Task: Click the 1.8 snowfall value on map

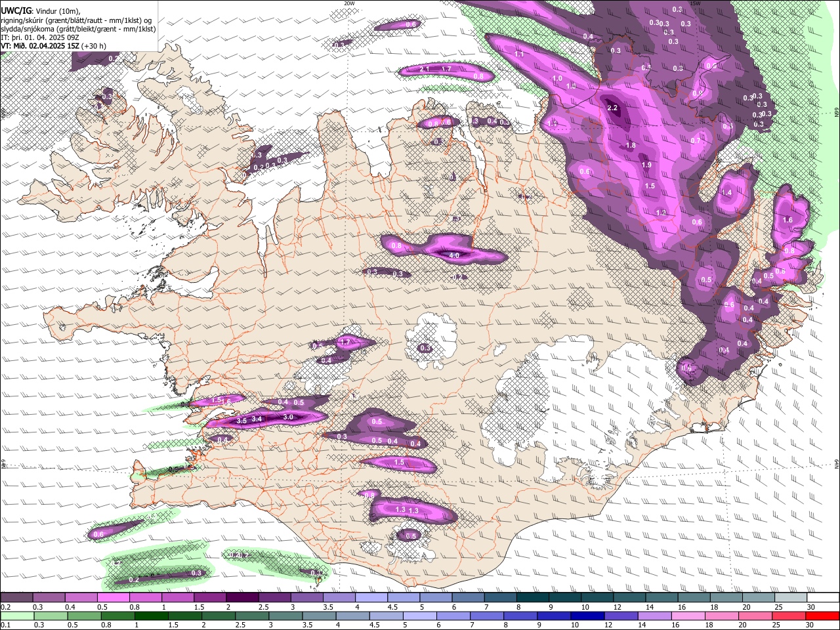Action: pyautogui.click(x=631, y=146)
